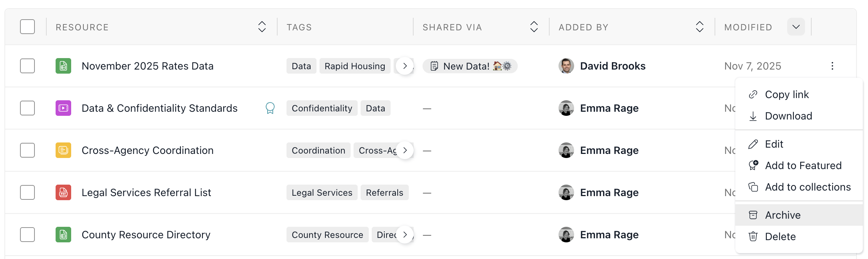Viewport: 868px width, 259px height.
Task: Open the Data & Confidentiality Standards resource
Action: 159,108
